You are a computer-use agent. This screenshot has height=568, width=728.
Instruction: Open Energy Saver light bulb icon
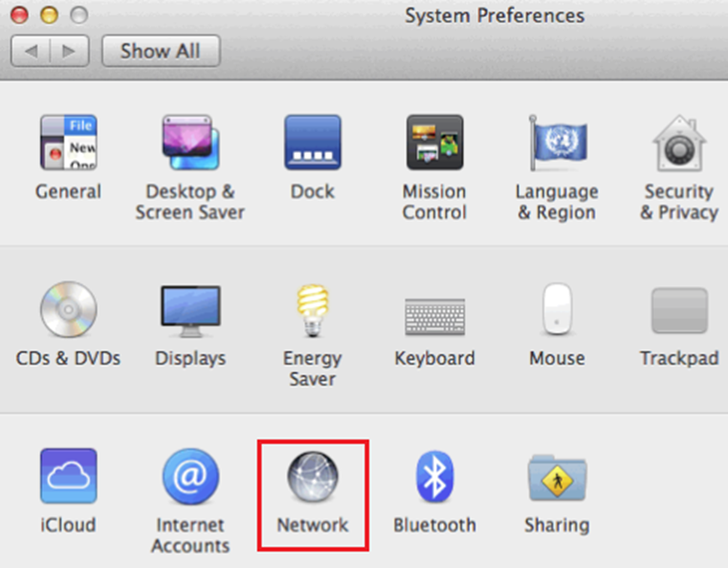point(312,312)
